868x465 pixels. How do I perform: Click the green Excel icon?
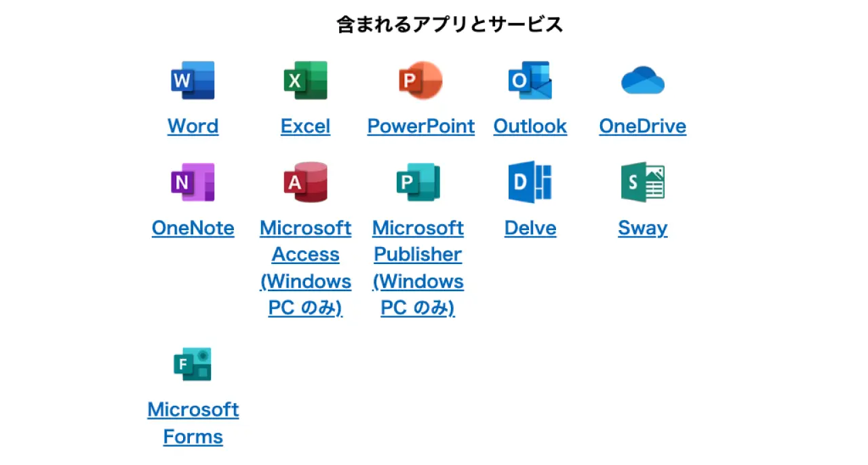305,81
